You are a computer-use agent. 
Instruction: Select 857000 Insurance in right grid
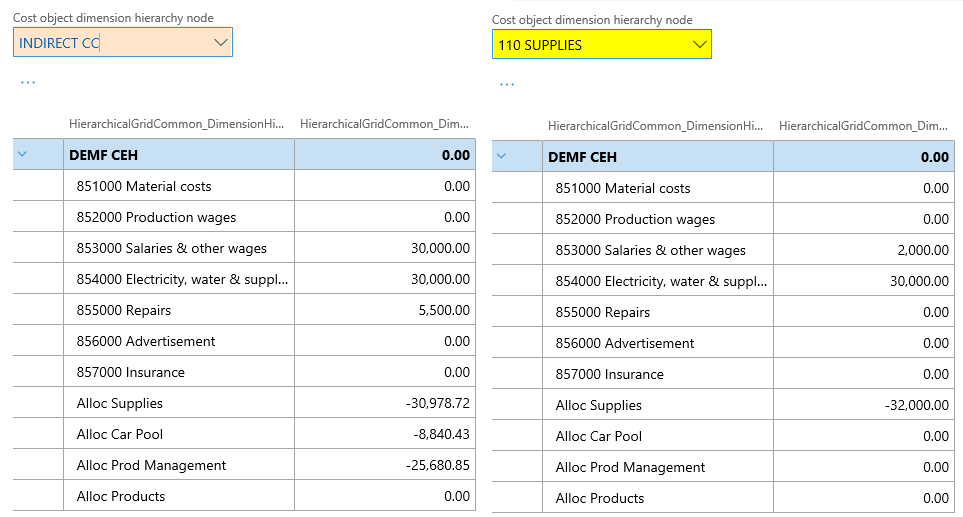(x=609, y=374)
